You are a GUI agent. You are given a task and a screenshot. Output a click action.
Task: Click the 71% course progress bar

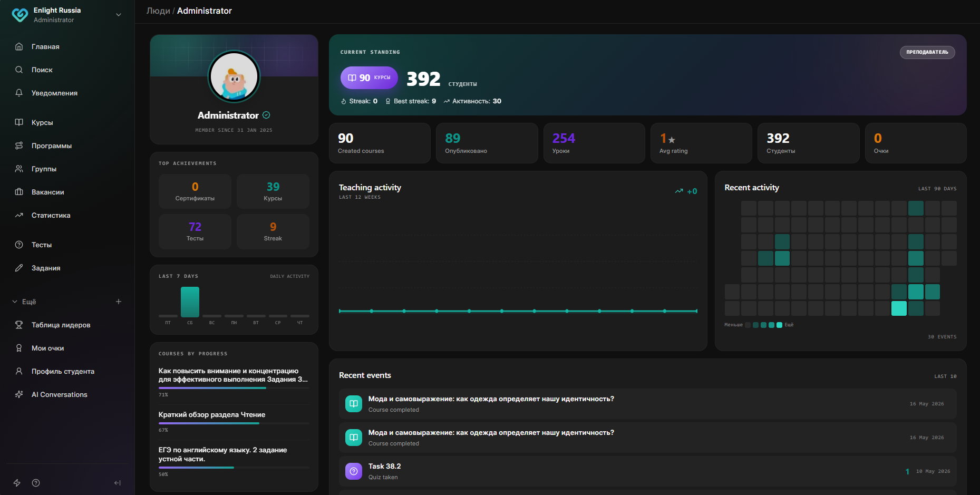[234, 388]
